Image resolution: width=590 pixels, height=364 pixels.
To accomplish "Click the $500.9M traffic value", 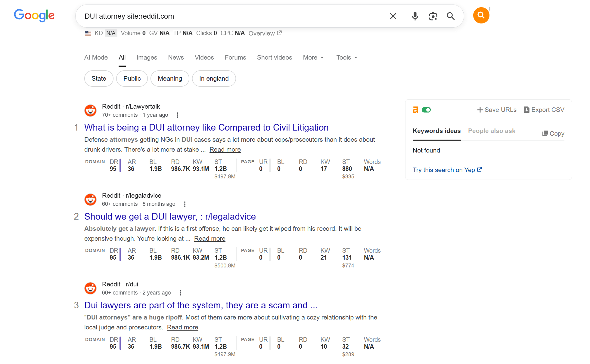I will pyautogui.click(x=225, y=266).
